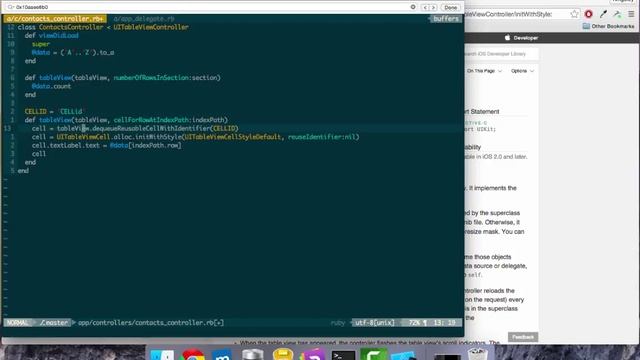Click class ContactsController line in editor
The image size is (640, 360).
click(x=103, y=27)
